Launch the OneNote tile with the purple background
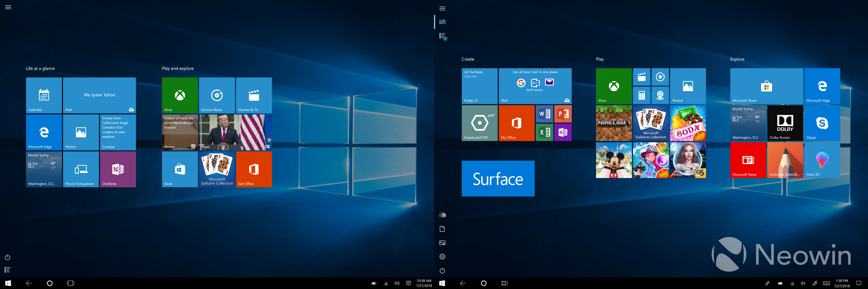 [118, 169]
